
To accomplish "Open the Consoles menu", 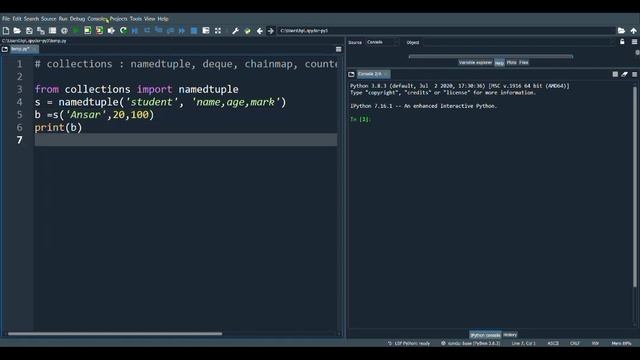I will point(97,19).
